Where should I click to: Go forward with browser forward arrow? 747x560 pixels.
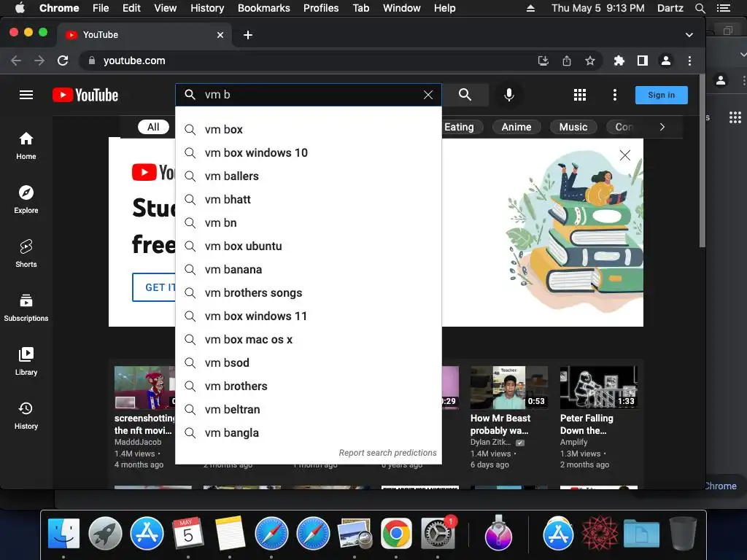[39, 61]
